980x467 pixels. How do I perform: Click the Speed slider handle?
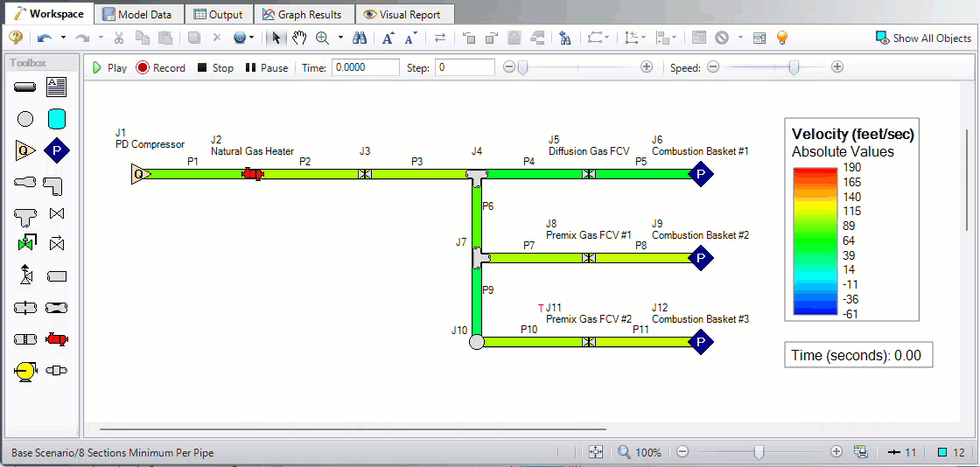tap(794, 67)
